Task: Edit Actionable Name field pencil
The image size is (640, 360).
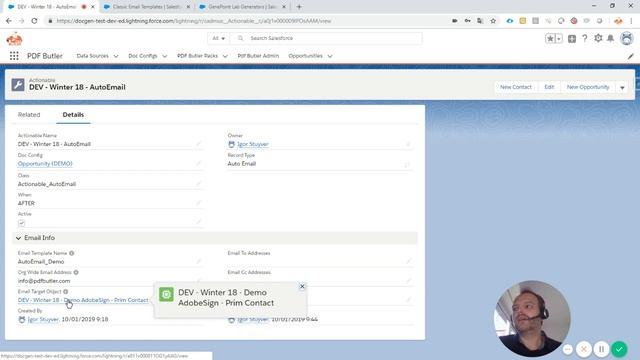Action: (x=199, y=144)
